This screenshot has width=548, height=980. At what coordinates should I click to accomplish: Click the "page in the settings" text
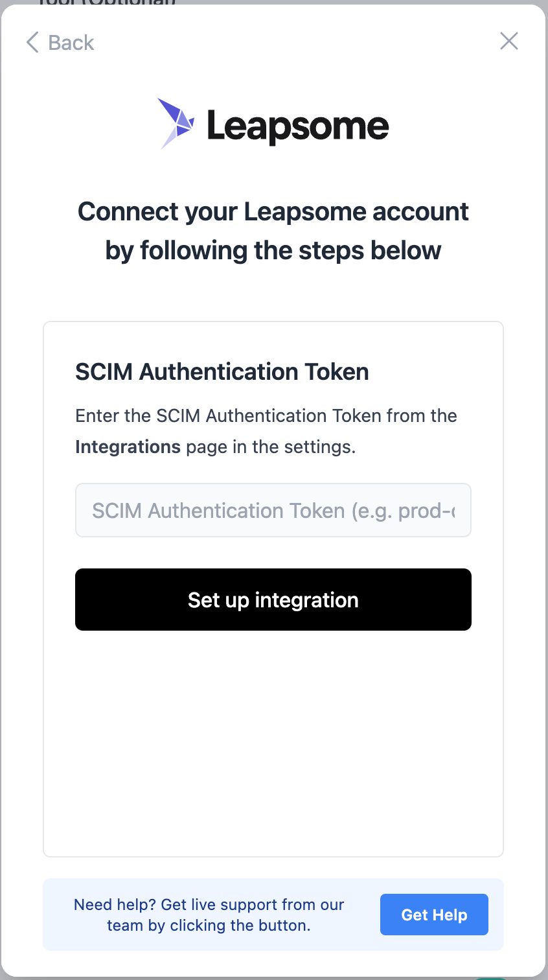click(270, 447)
